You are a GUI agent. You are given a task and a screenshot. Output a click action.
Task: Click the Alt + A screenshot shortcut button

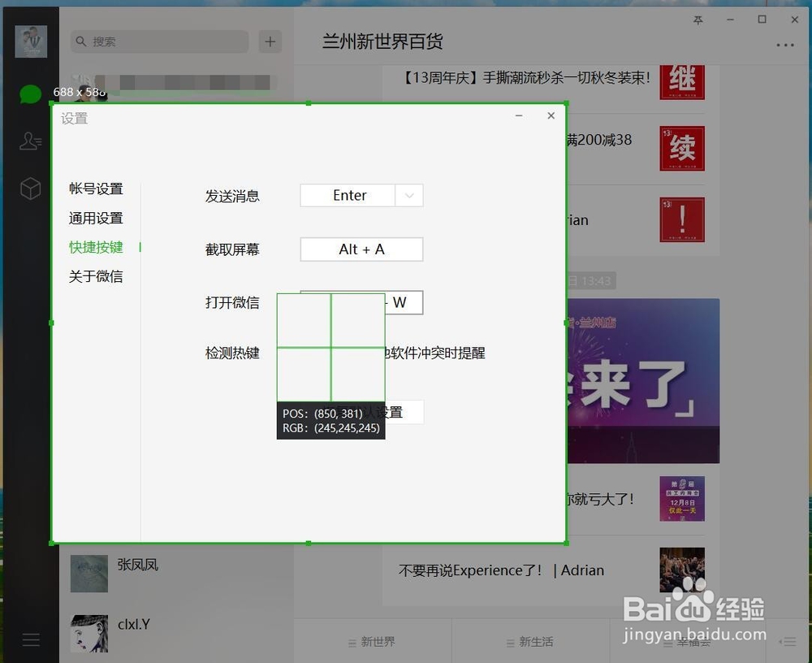[x=361, y=249]
